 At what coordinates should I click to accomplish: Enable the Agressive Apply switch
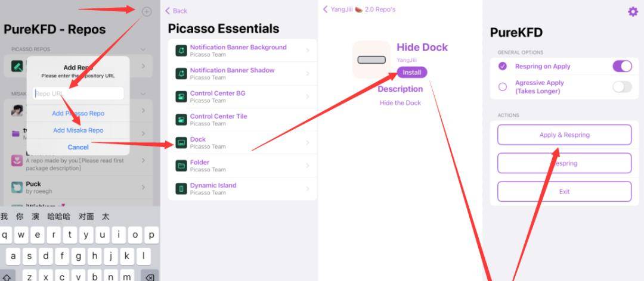coord(622,87)
